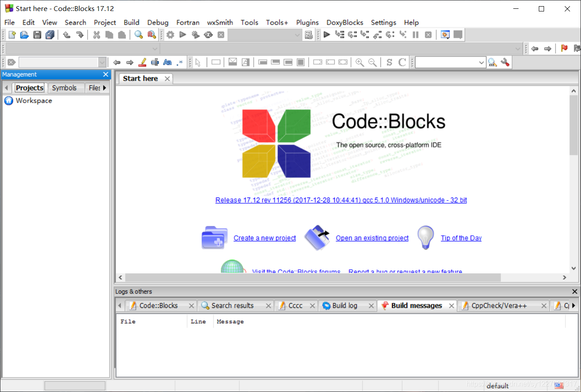Click the debugger pause (Break) icon
Screen dimensions: 581x392
416,35
